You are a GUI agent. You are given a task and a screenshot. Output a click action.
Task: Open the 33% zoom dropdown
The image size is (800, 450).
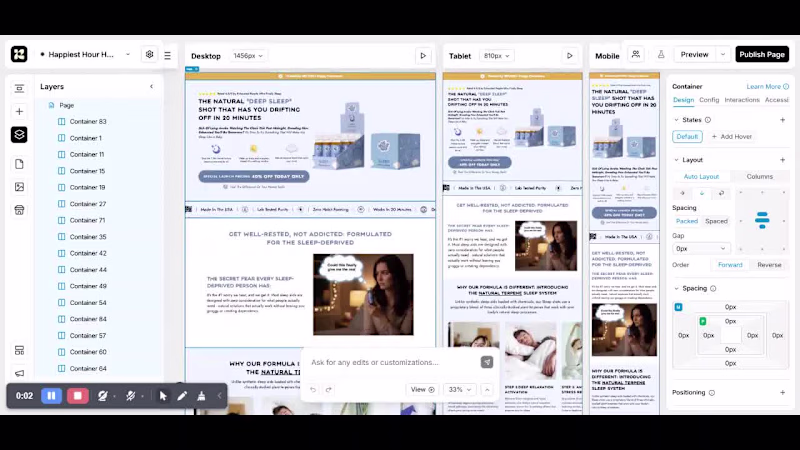click(459, 389)
